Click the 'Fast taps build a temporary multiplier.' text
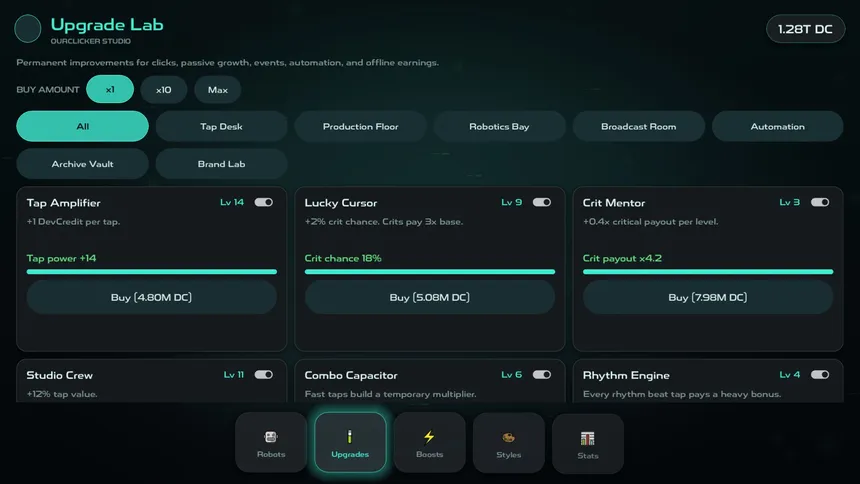This screenshot has height=484, width=860. (x=391, y=394)
